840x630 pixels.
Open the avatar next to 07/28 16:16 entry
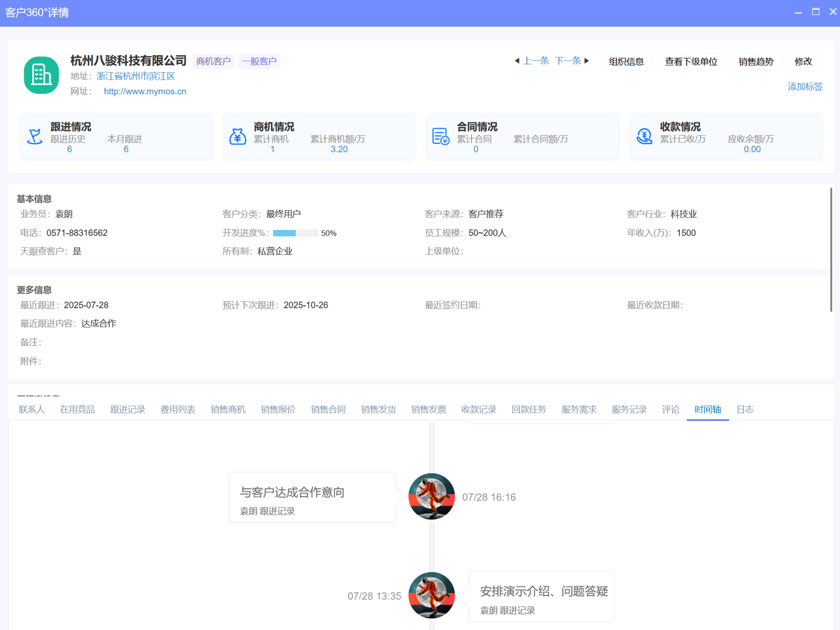431,497
